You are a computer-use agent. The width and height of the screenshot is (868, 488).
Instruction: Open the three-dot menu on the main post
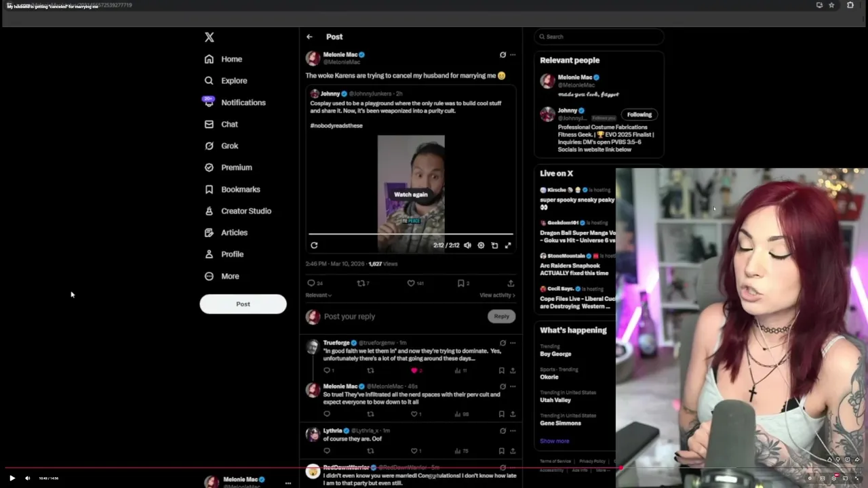(x=513, y=55)
